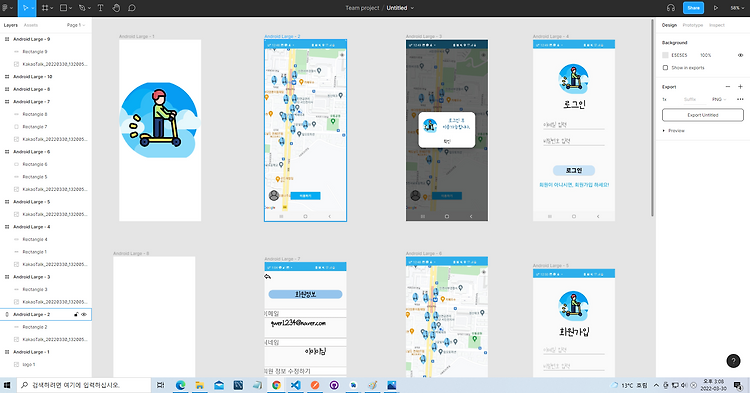
Task: Open File Explorer from taskbar
Action: coord(199,385)
